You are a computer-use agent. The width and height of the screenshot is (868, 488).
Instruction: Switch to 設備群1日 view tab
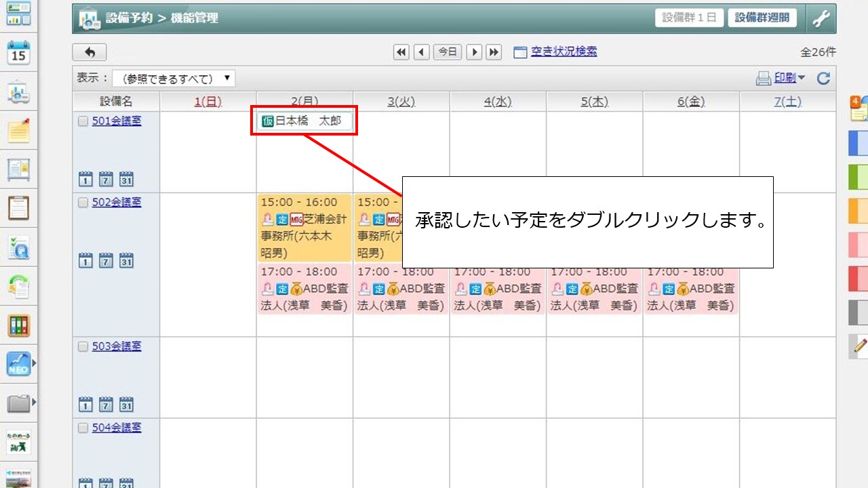[x=689, y=18]
